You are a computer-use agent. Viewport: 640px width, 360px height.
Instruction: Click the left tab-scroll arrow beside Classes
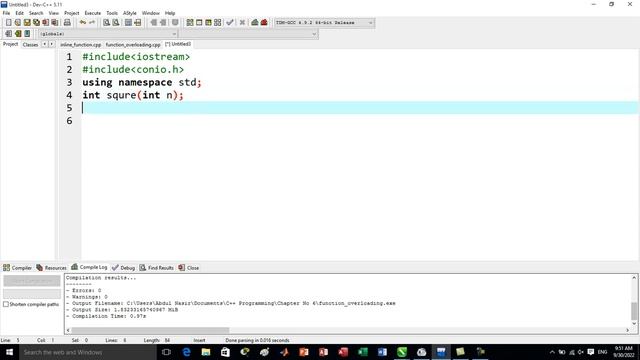[x=44, y=44]
